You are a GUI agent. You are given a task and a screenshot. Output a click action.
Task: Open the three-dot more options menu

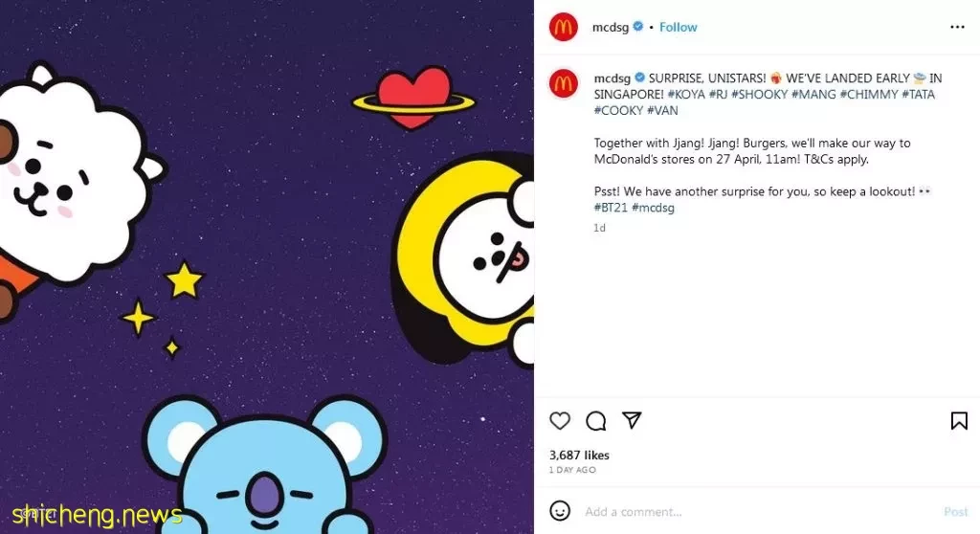pos(957,27)
